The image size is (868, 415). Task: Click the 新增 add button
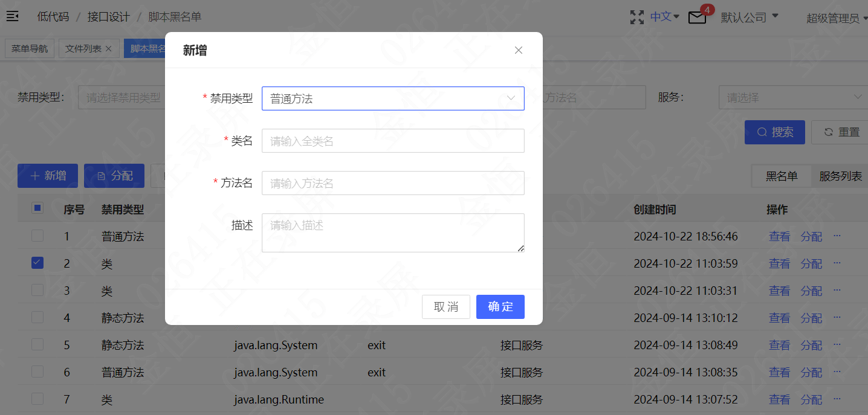tap(48, 176)
